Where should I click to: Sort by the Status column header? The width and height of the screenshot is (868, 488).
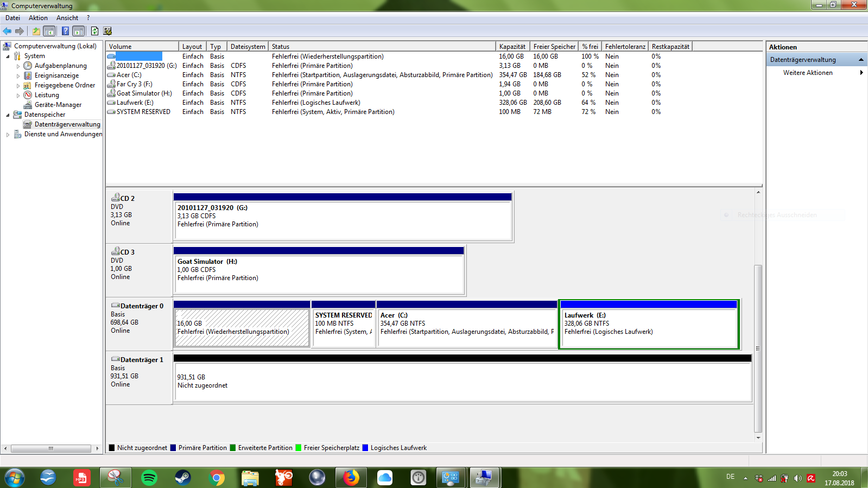(382, 47)
